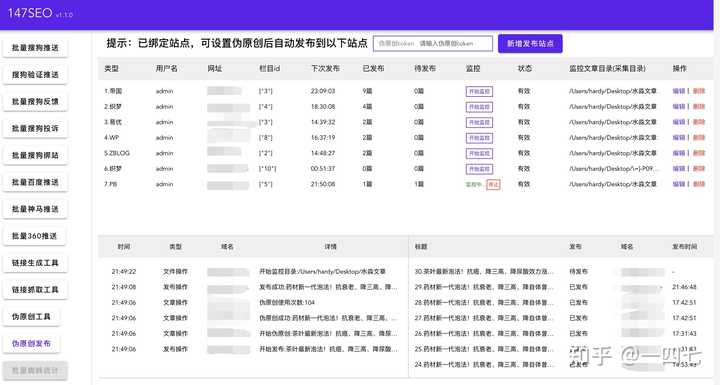Stop monitoring via 停止 in the 7.PB row

(x=493, y=185)
